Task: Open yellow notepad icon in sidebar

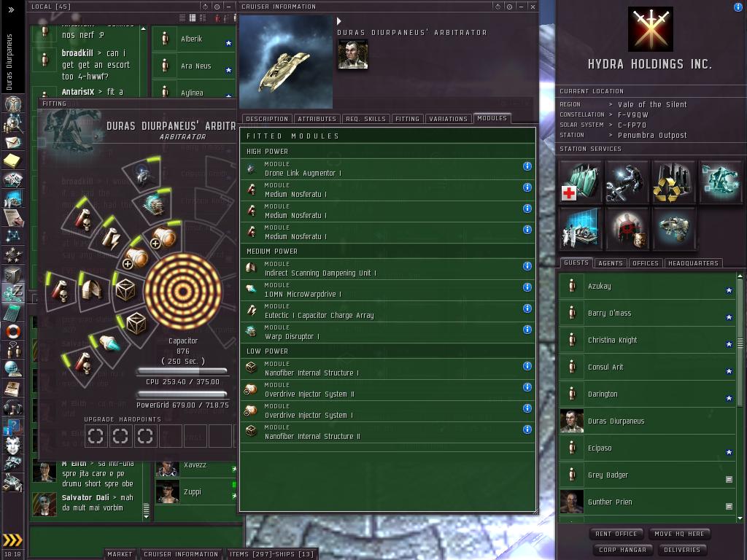Action: click(13, 160)
